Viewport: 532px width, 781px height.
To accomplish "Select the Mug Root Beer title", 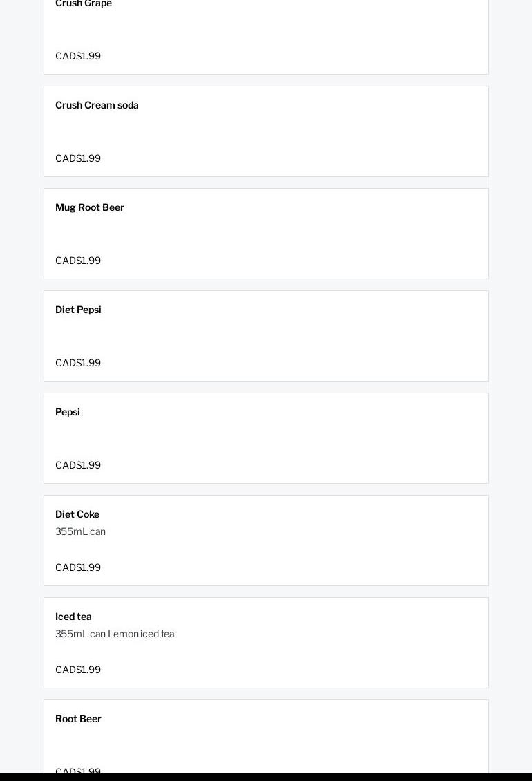I will coord(90,208).
